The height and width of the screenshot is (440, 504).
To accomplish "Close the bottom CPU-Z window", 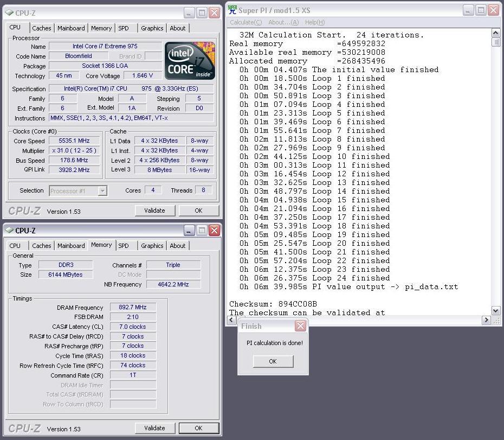I will pos(214,231).
